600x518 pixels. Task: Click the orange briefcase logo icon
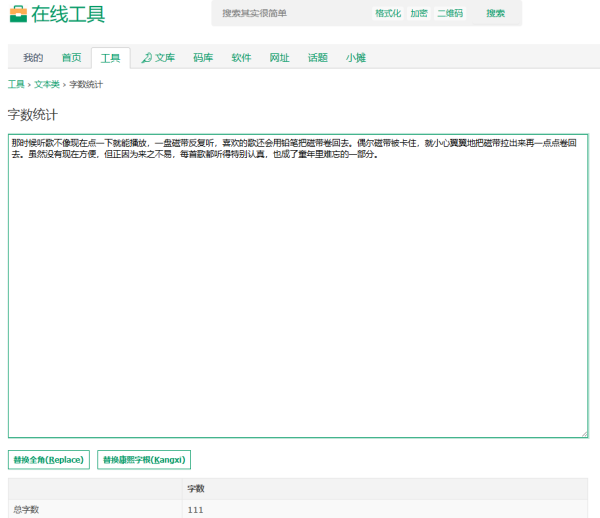click(18, 14)
